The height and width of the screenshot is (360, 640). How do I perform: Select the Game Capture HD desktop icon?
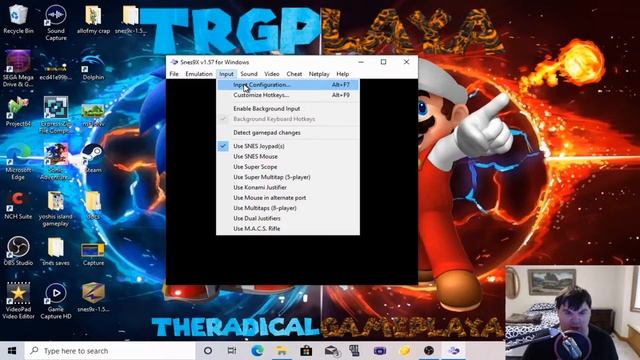click(56, 300)
